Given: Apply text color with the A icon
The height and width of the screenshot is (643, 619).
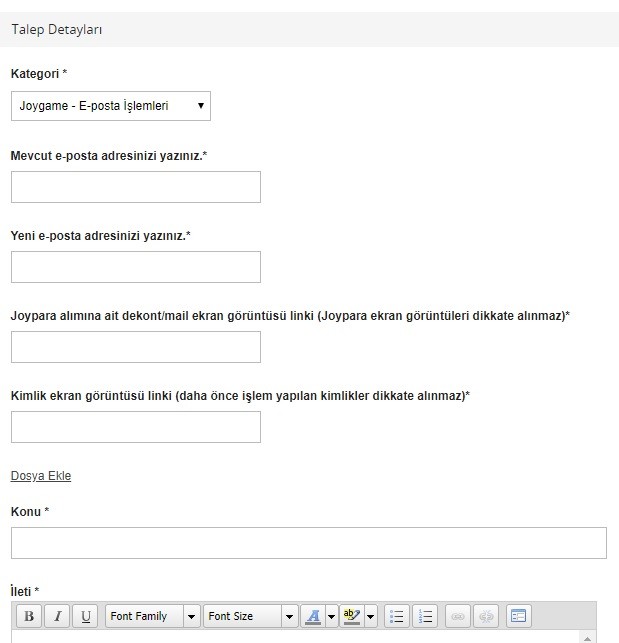Looking at the screenshot, I should (313, 616).
